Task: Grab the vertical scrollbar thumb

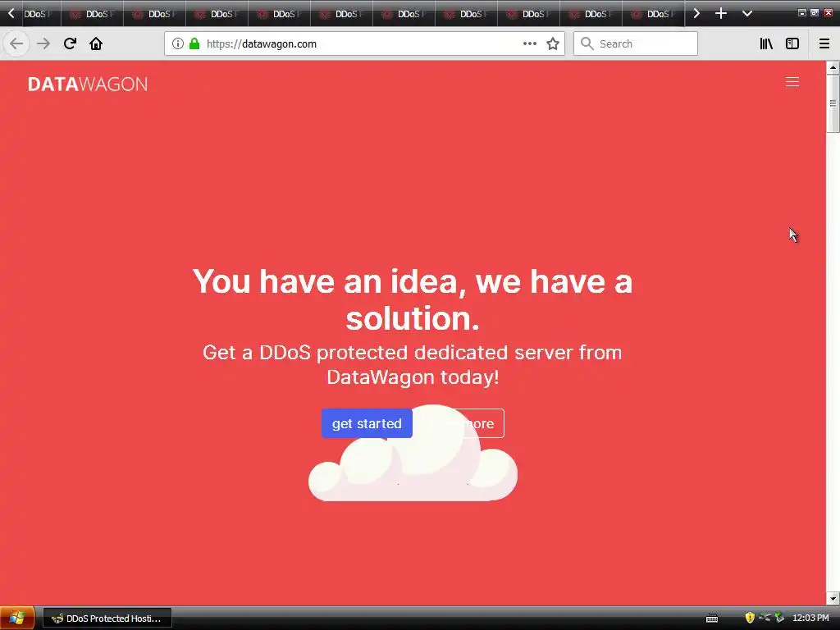Action: pyautogui.click(x=833, y=103)
